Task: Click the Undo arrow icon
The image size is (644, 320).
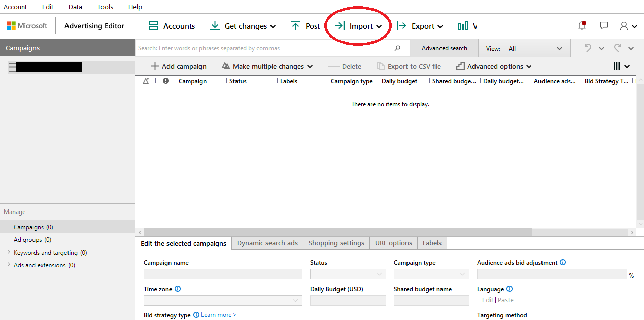Action: [x=588, y=48]
